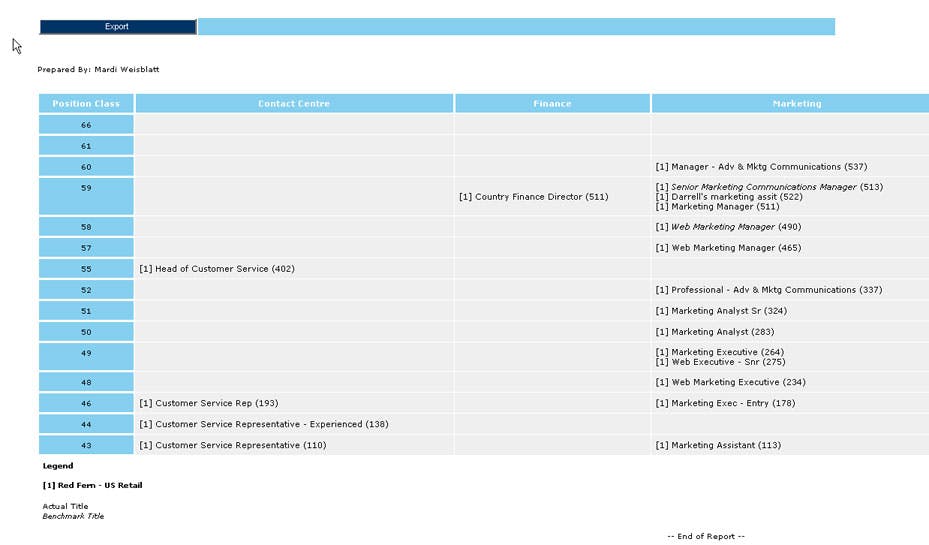Click position class 51 row label
Screen dimensions: 929x545
86,311
